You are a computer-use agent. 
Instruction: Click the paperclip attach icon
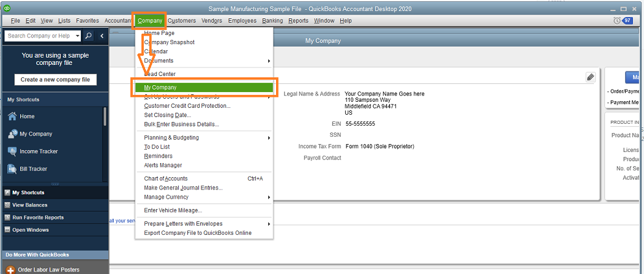point(590,77)
